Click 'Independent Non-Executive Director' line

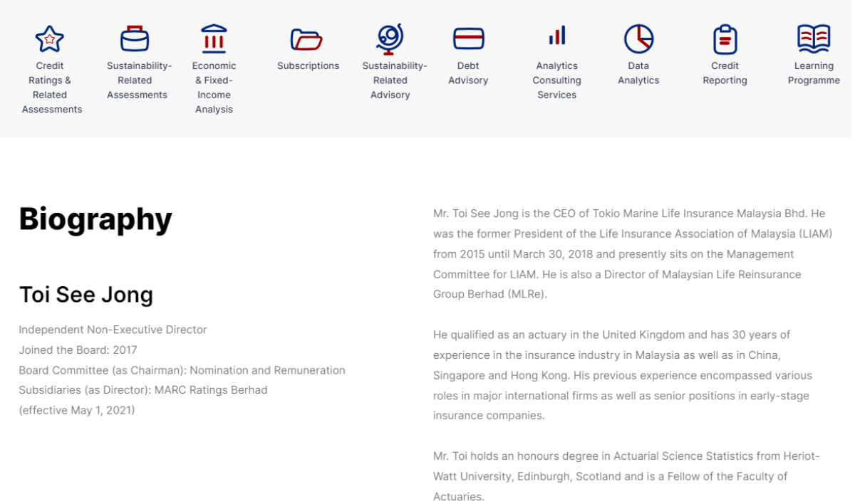point(113,330)
